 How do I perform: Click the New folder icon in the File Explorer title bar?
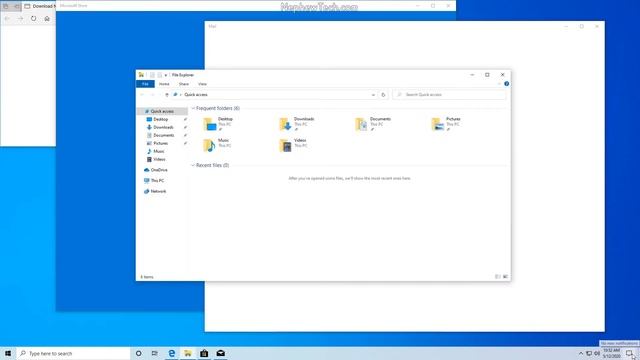point(160,75)
